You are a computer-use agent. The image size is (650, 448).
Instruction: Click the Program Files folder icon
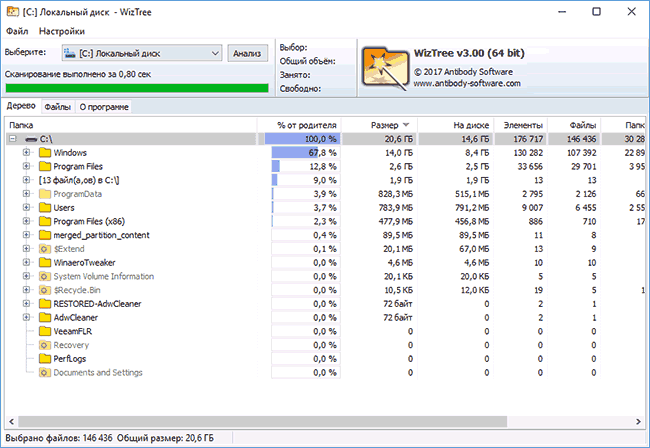[45, 167]
